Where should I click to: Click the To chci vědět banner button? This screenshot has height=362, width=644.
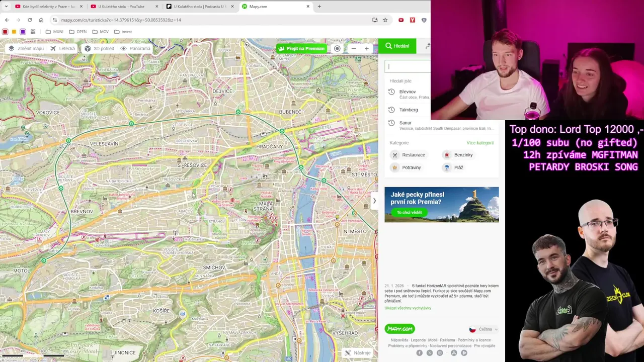tap(409, 212)
